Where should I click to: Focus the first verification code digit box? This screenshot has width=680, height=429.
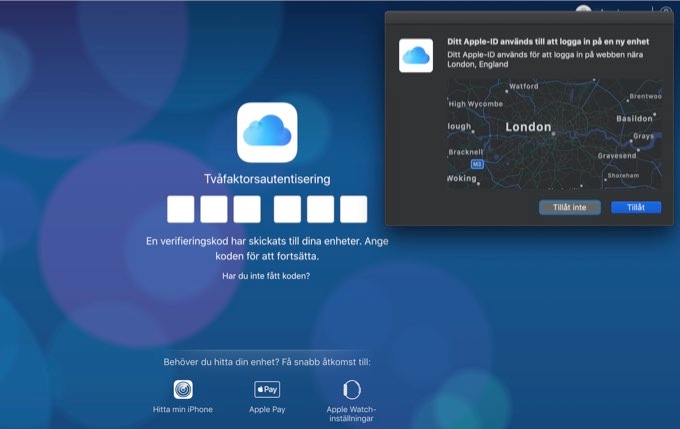pos(181,209)
